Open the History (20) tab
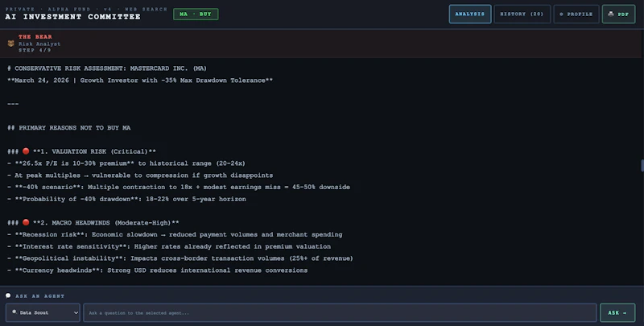Screen dimensions: 644x326 522,14
